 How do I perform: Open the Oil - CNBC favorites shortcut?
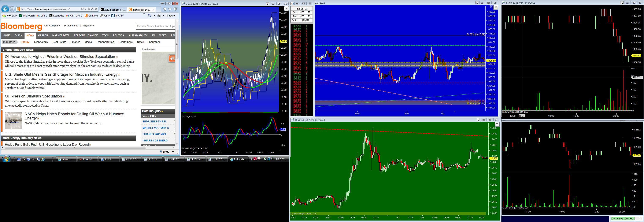pos(74,15)
